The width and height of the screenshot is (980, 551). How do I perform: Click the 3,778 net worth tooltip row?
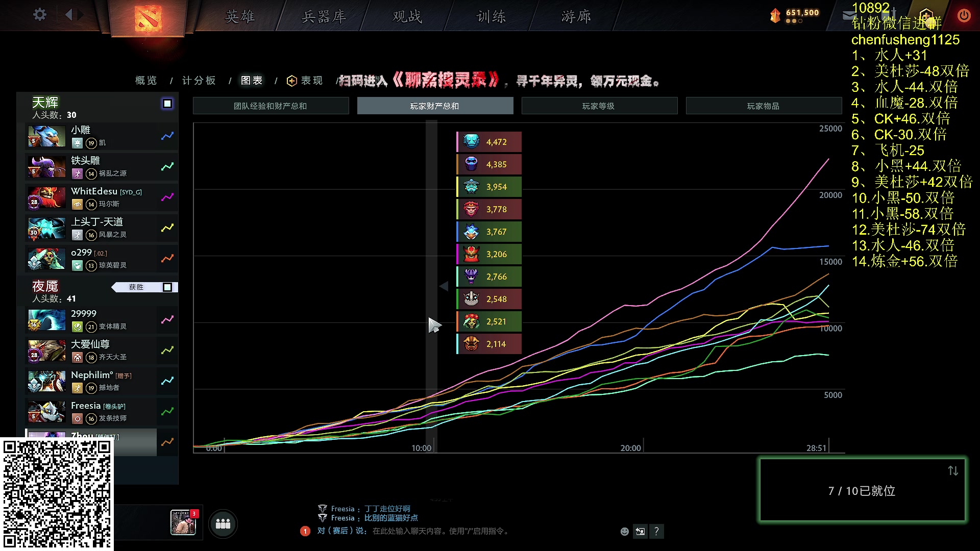tap(489, 209)
